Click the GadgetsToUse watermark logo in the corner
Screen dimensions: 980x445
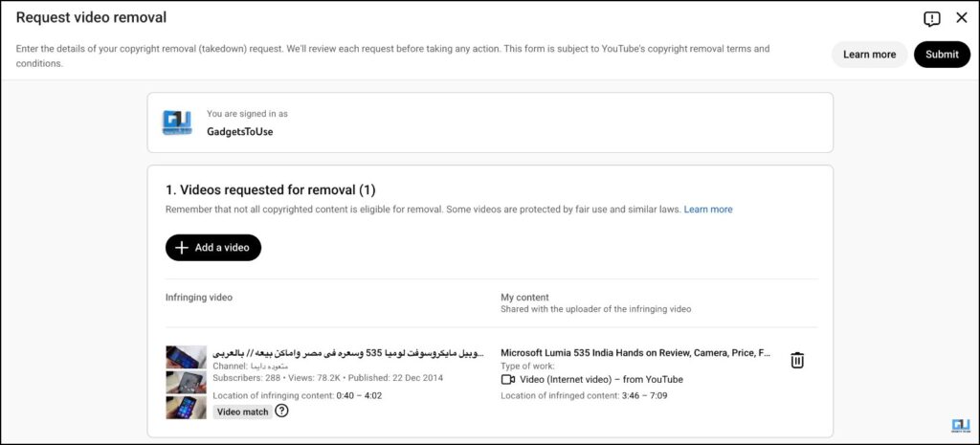click(x=961, y=427)
